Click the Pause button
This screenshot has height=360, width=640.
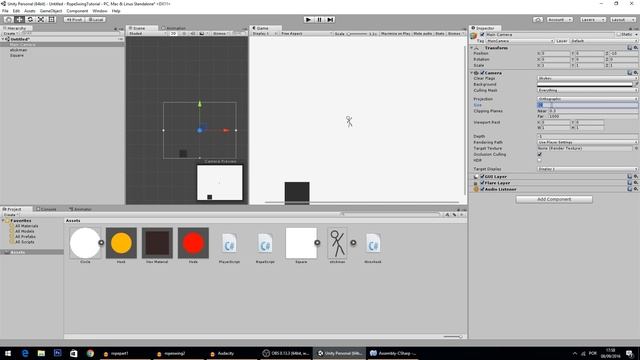tap(320, 20)
